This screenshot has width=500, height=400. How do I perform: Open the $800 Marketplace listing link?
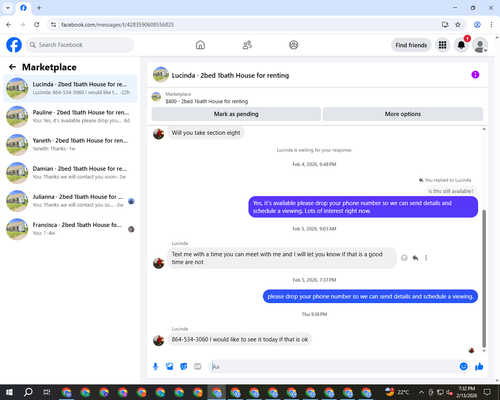pyautogui.click(x=207, y=101)
